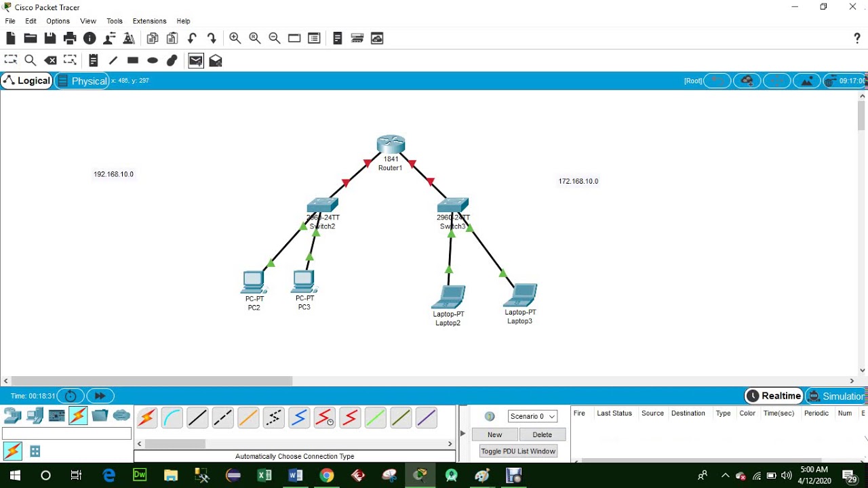Zoom in on the workspace
The height and width of the screenshot is (488, 868).
click(235, 39)
